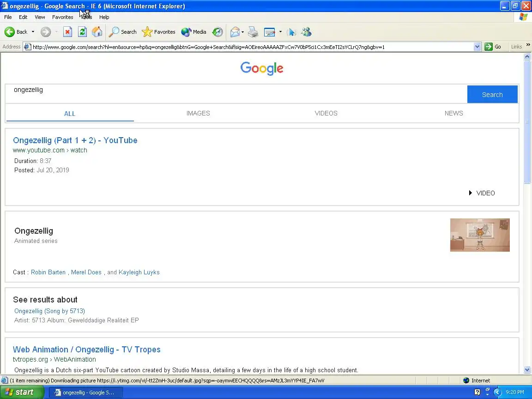Click the scrollbar up arrow
The image size is (532, 399).
click(527, 57)
